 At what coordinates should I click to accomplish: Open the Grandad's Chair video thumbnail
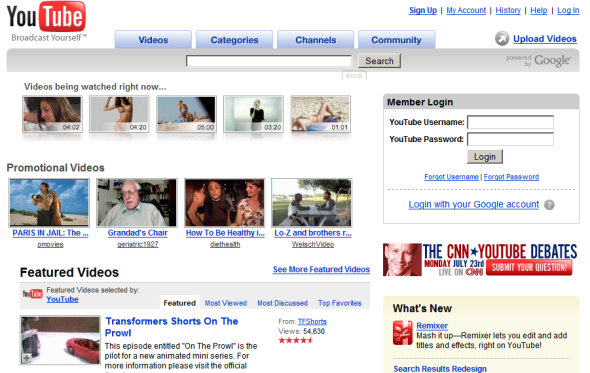click(137, 202)
